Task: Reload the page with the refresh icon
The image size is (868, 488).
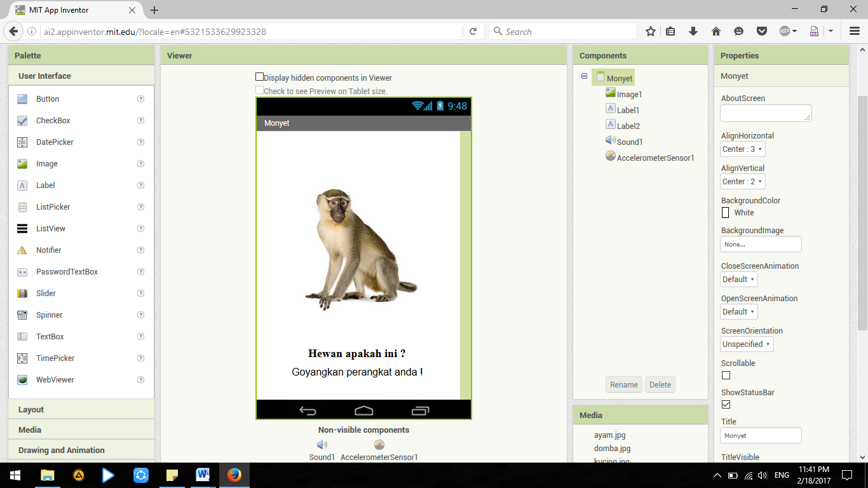Action: [473, 31]
